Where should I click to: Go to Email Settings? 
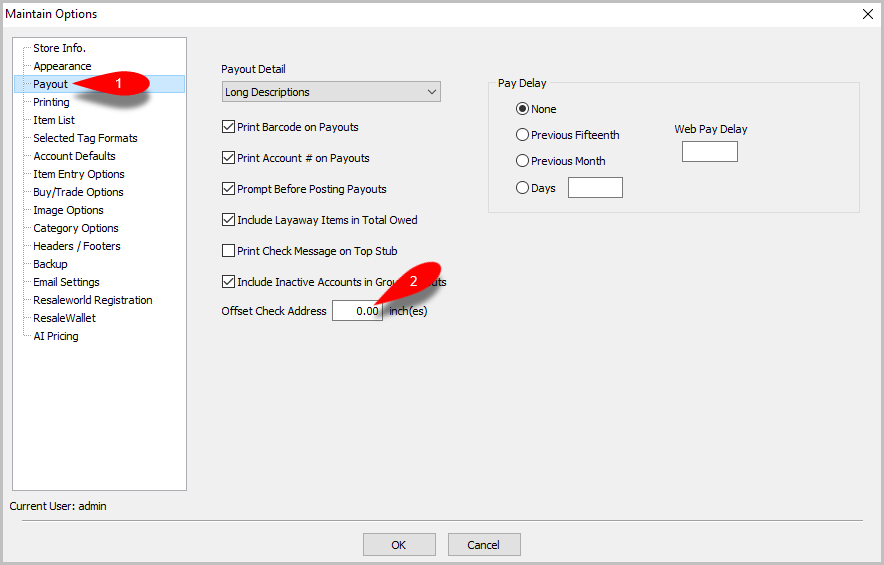(67, 282)
